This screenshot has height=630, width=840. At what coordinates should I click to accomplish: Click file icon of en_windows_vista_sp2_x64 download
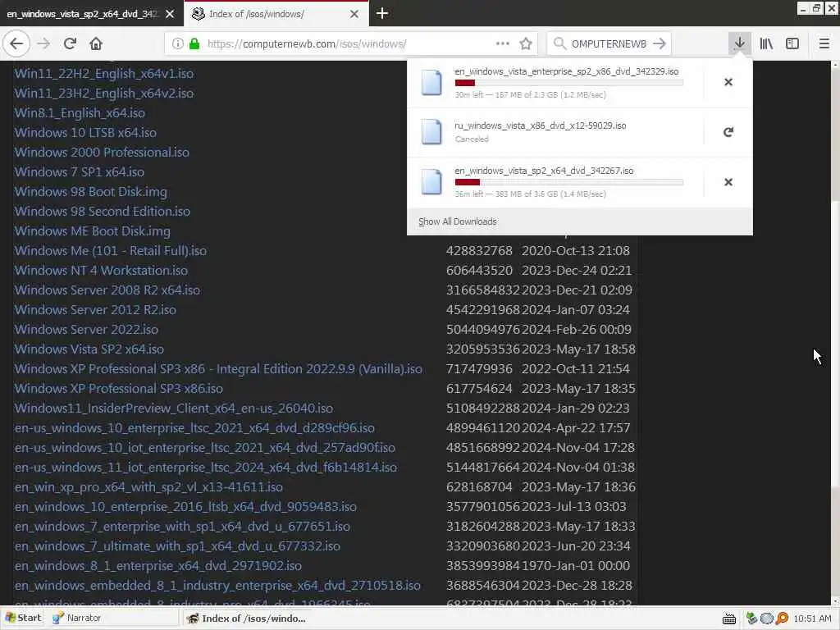coord(431,182)
